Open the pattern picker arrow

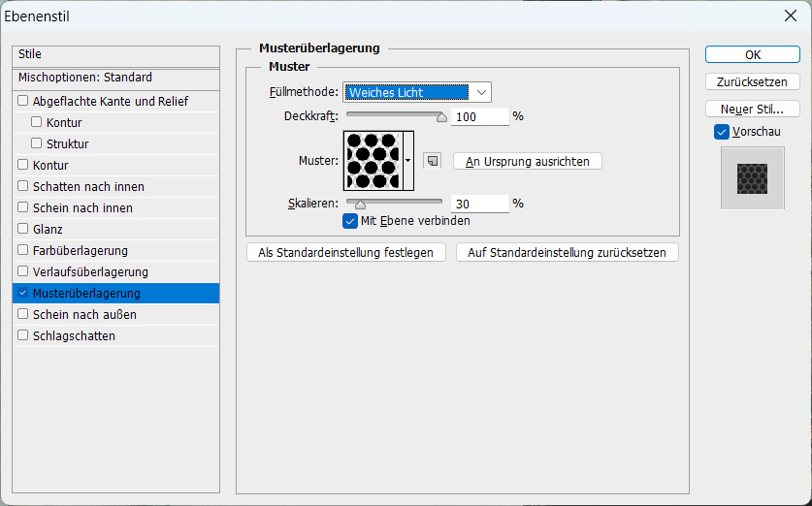(x=408, y=161)
